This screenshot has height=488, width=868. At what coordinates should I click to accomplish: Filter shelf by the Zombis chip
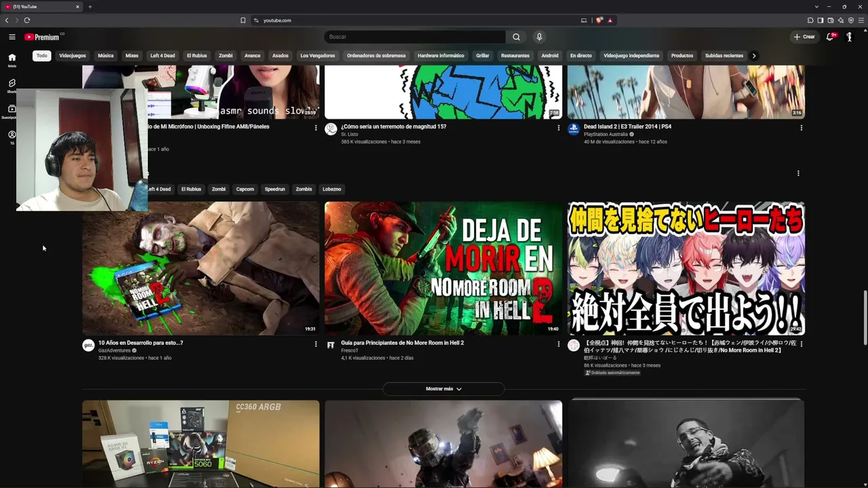coord(304,189)
